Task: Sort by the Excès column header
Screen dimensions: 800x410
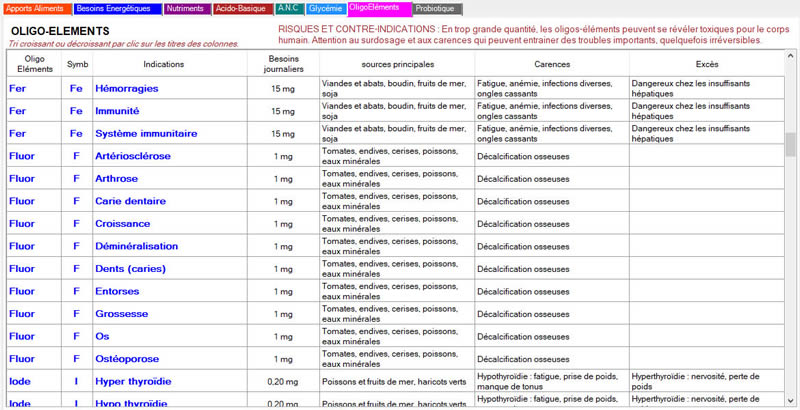Action: [x=707, y=64]
